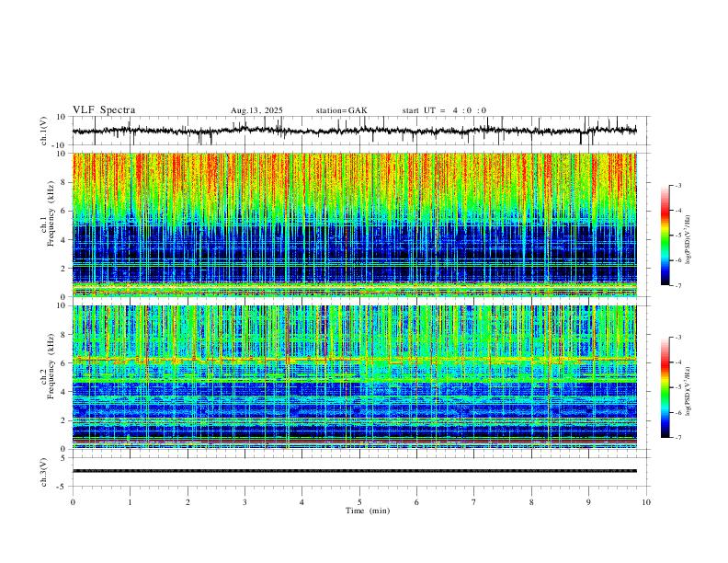
Task: Click the 'ch.3(V)' axis label
Action: [x=44, y=472]
